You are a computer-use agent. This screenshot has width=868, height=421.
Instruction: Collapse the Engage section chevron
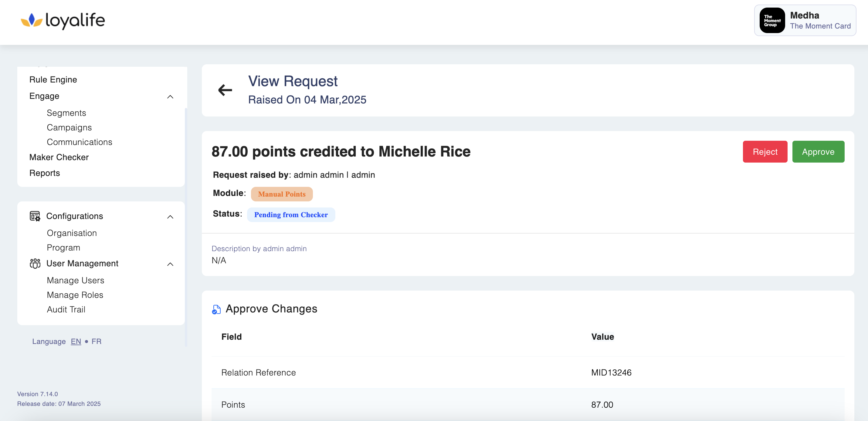170,97
